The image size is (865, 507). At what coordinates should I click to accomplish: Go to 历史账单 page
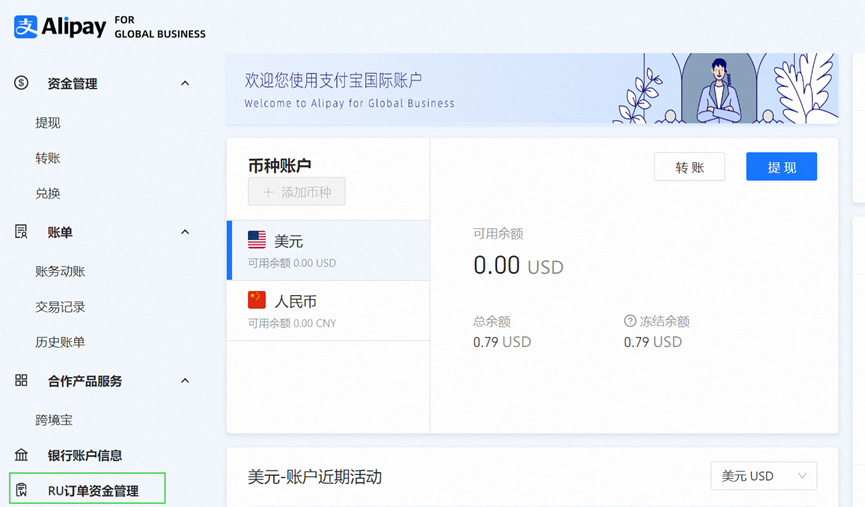click(x=60, y=342)
